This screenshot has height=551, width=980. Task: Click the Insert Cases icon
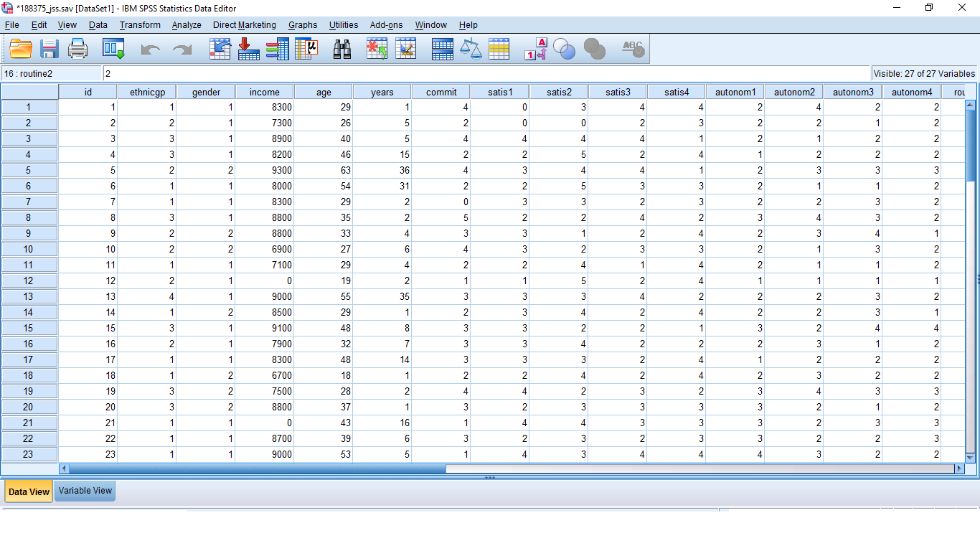pyautogui.click(x=377, y=49)
